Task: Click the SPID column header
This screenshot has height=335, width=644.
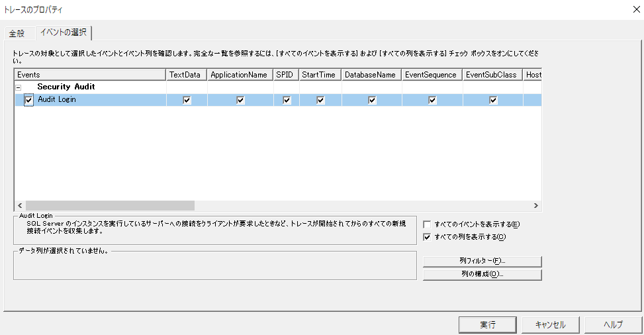Action: [287, 75]
